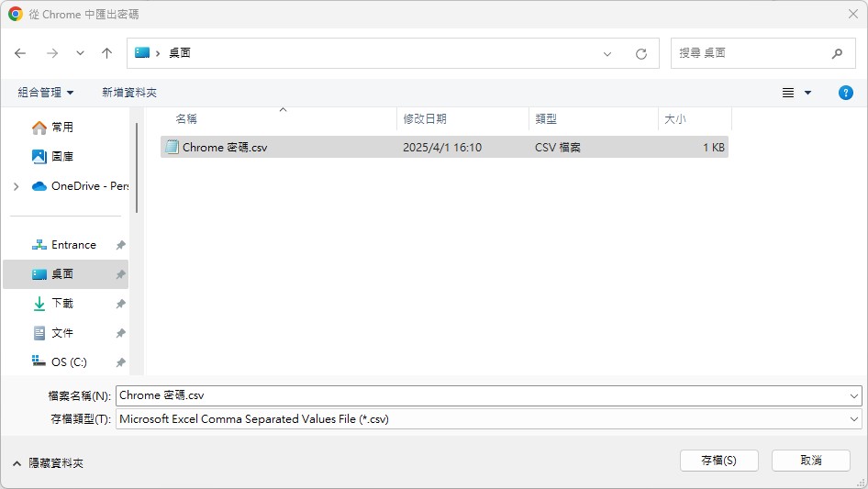This screenshot has width=868, height=489.
Task: Expand address bar history dropdown
Action: pos(607,54)
